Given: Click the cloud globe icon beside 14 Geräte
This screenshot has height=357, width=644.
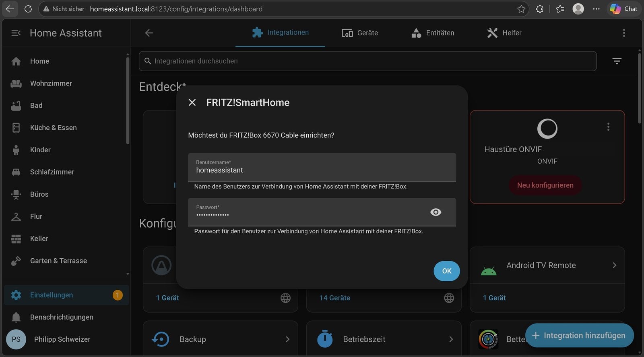Looking at the screenshot, I should pos(449,298).
